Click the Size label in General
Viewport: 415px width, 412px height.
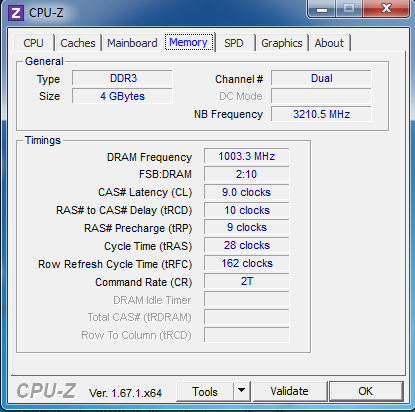point(49,96)
